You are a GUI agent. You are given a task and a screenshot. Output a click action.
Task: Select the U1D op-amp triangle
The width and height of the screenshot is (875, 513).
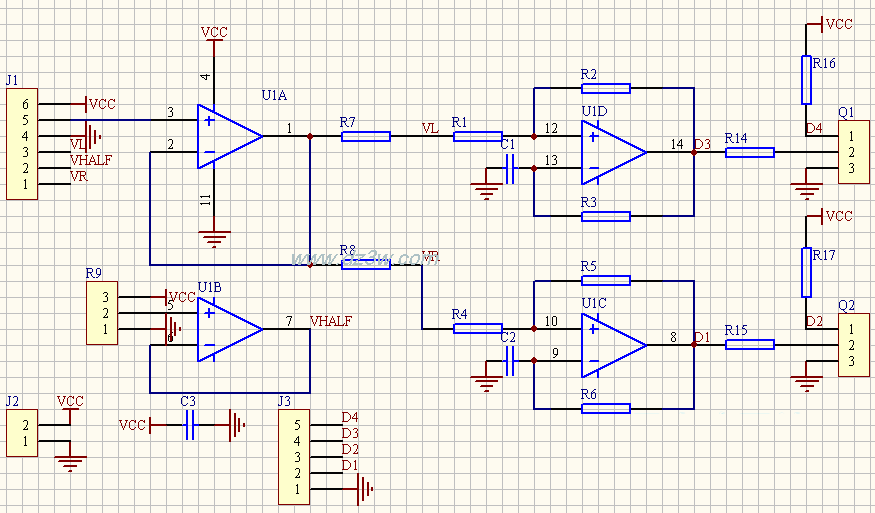[x=611, y=152]
